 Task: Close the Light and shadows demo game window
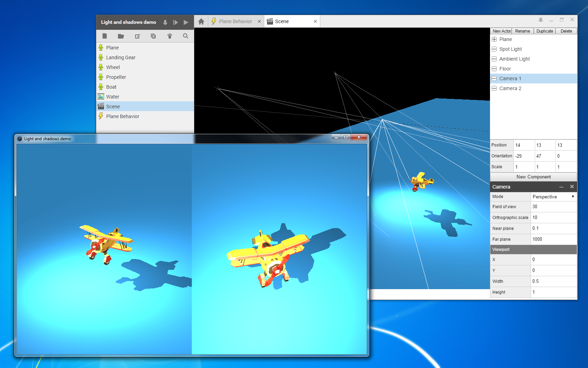tap(359, 137)
